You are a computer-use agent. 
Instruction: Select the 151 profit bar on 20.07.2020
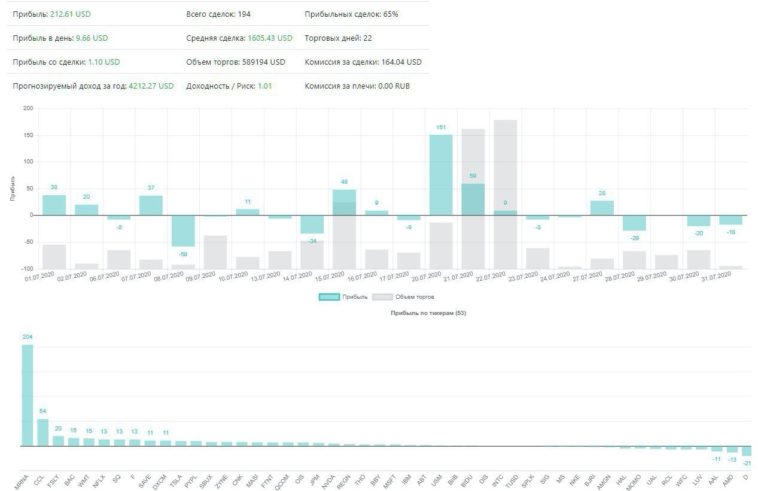click(441, 174)
